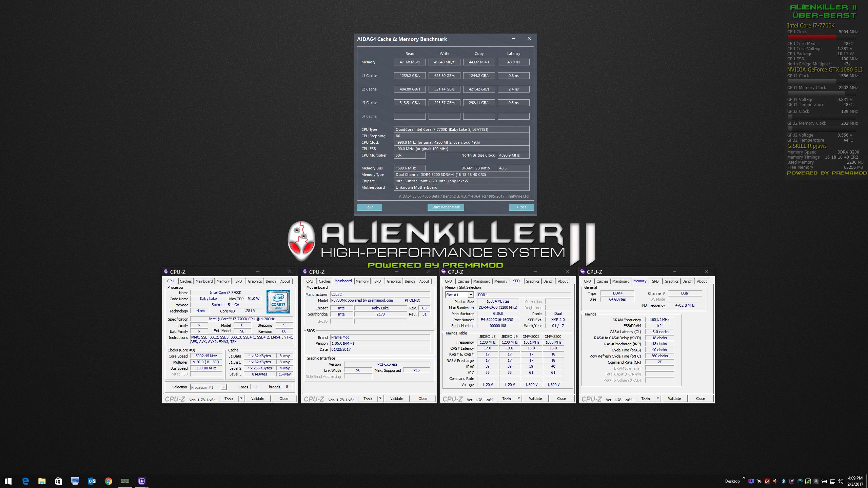Click the Start Benchmark button
The width and height of the screenshot is (868, 488).
[x=446, y=207]
